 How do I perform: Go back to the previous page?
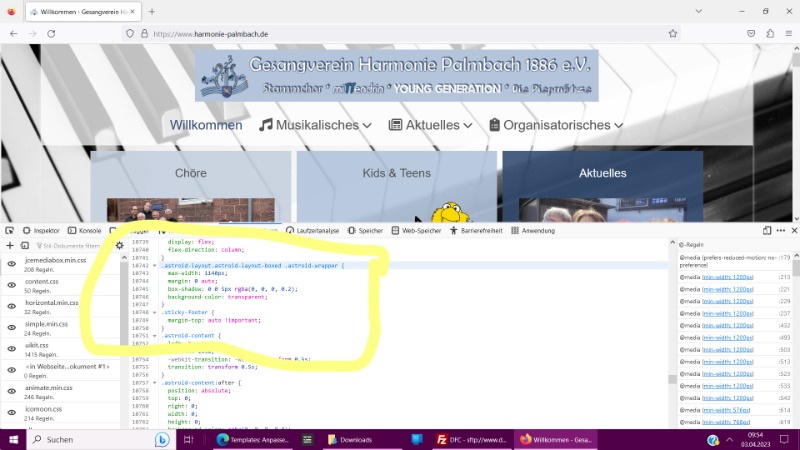(13, 34)
